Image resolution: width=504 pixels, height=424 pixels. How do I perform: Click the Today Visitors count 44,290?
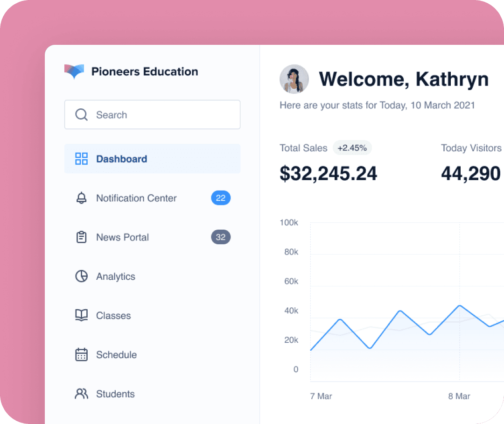tap(470, 173)
